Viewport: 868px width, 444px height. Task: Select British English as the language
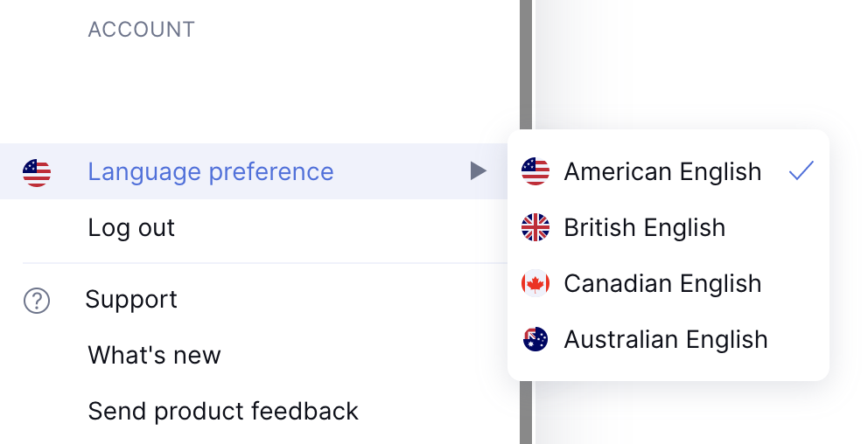(644, 228)
